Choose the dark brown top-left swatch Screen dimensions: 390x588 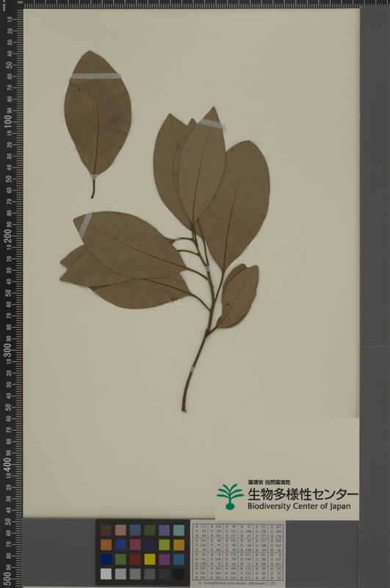click(106, 530)
